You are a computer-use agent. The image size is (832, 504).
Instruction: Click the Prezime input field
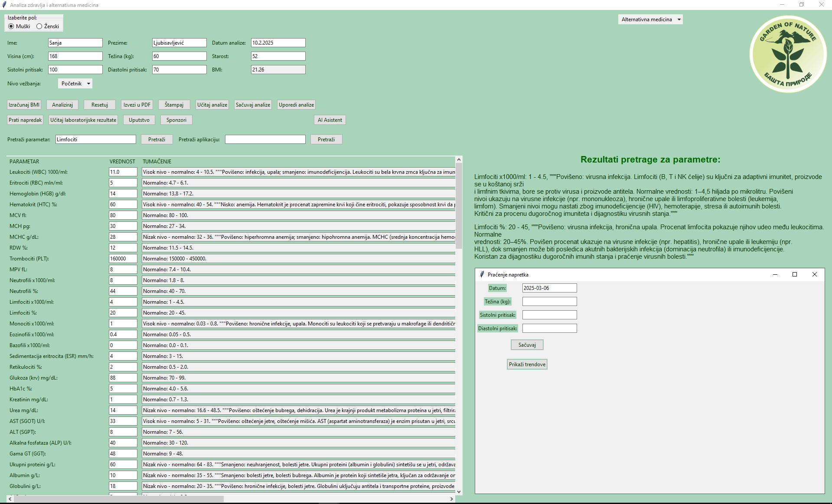(179, 43)
